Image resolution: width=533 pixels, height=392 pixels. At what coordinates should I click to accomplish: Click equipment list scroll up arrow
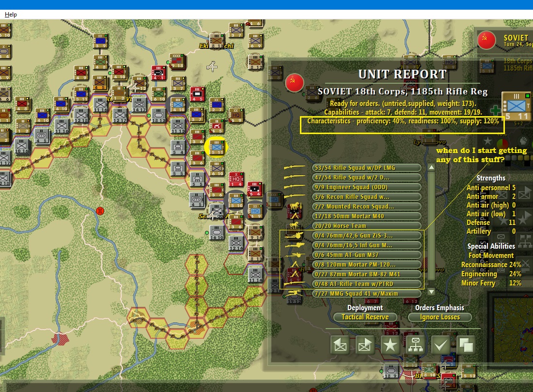[431, 167]
